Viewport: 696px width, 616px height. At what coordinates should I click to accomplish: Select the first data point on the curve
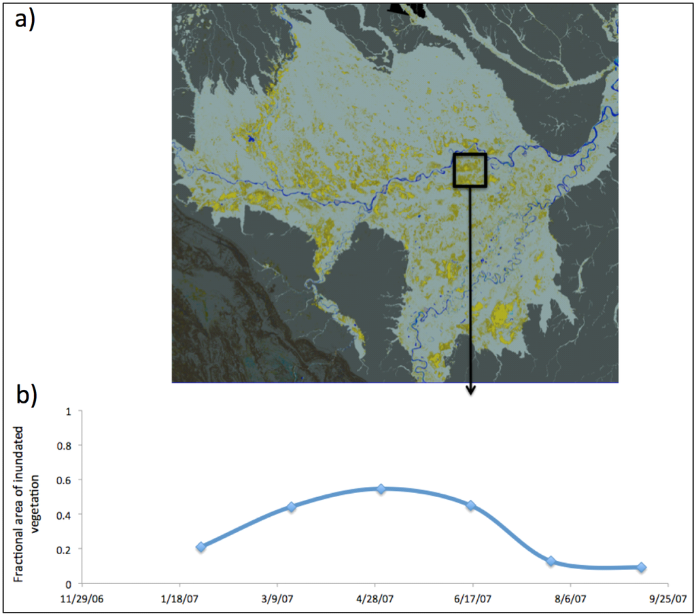[201, 547]
